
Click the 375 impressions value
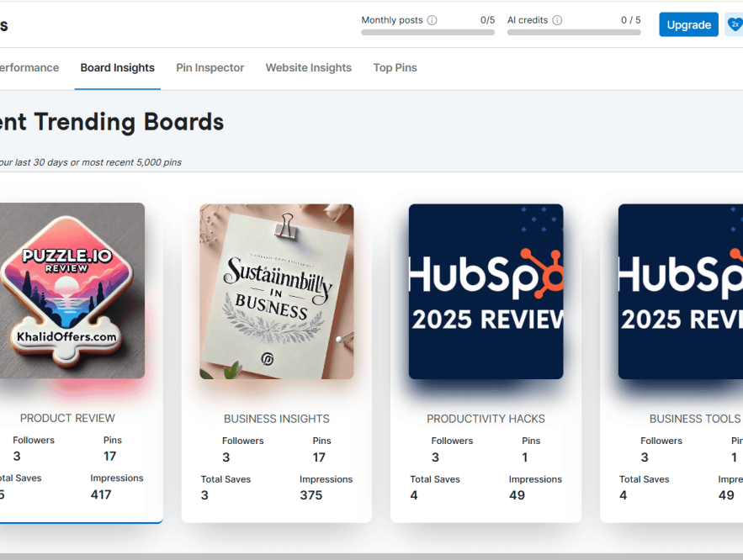[x=310, y=495]
